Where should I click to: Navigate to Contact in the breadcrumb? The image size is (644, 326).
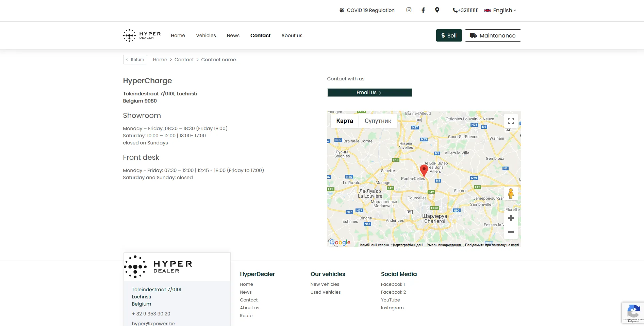pos(184,60)
